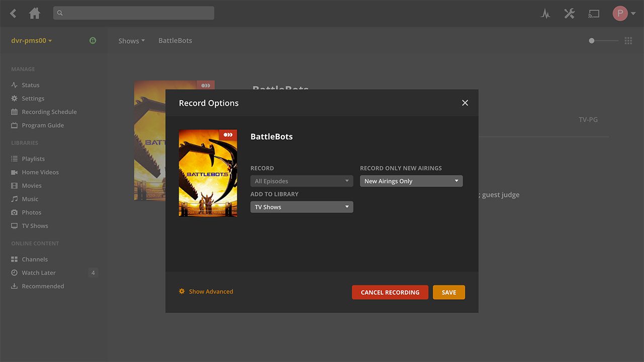
Task: Click the green secure lock icon
Action: click(93, 41)
